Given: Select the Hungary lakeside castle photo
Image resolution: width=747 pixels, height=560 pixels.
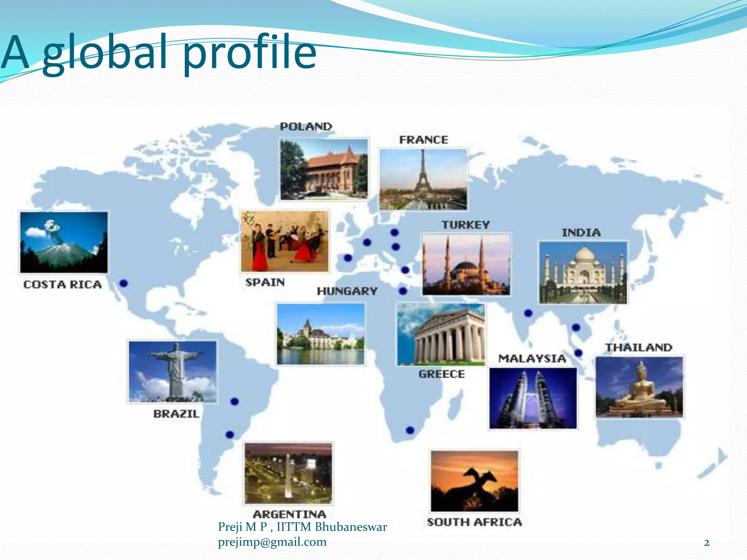Looking at the screenshot, I should pyautogui.click(x=321, y=334).
